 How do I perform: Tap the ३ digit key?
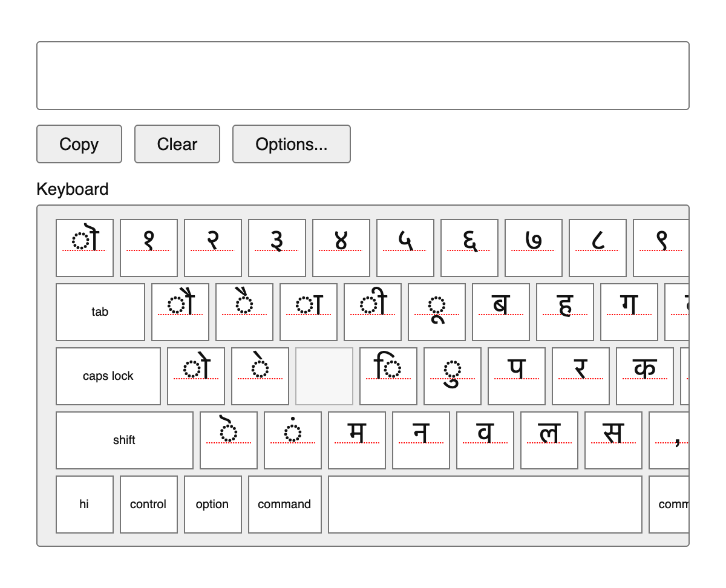277,248
